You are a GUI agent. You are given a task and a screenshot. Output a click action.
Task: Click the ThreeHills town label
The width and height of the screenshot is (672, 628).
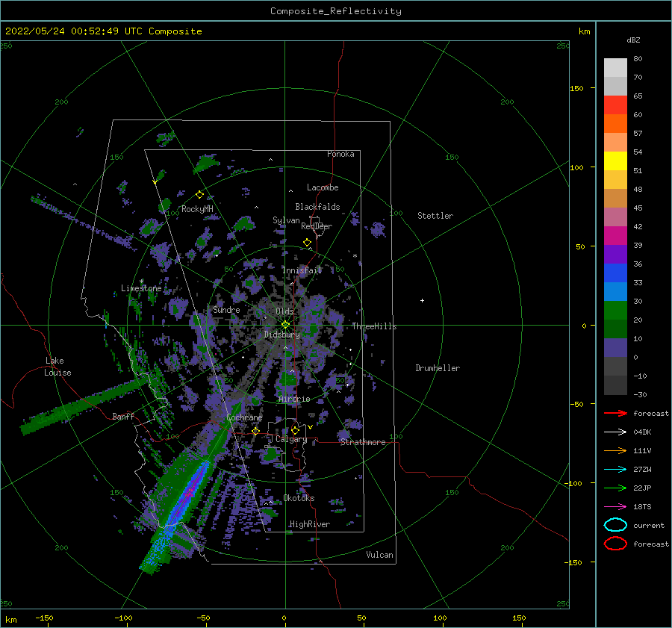[x=374, y=326]
